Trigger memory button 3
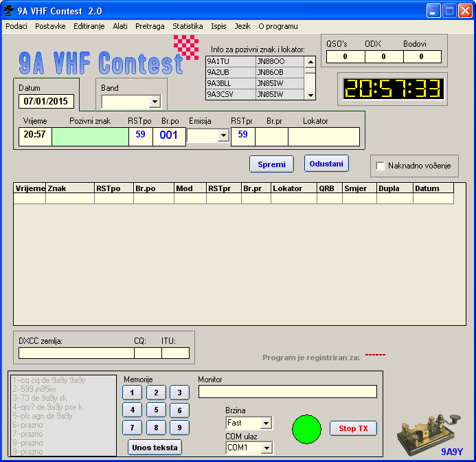476x462 pixels. point(179,393)
